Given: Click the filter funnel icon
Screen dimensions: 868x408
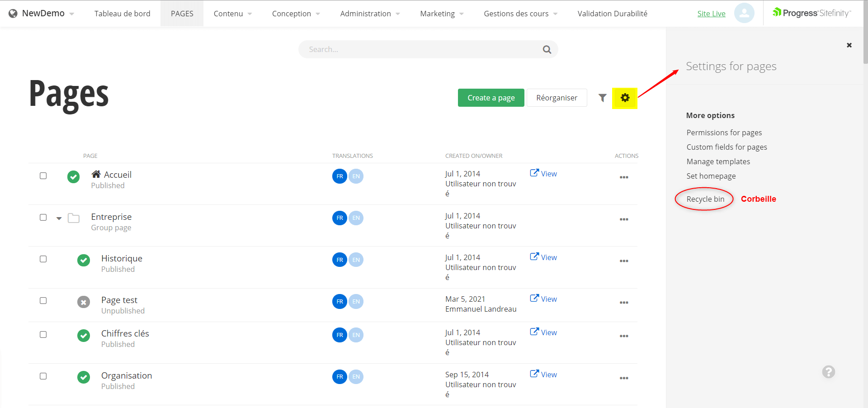Looking at the screenshot, I should 602,98.
